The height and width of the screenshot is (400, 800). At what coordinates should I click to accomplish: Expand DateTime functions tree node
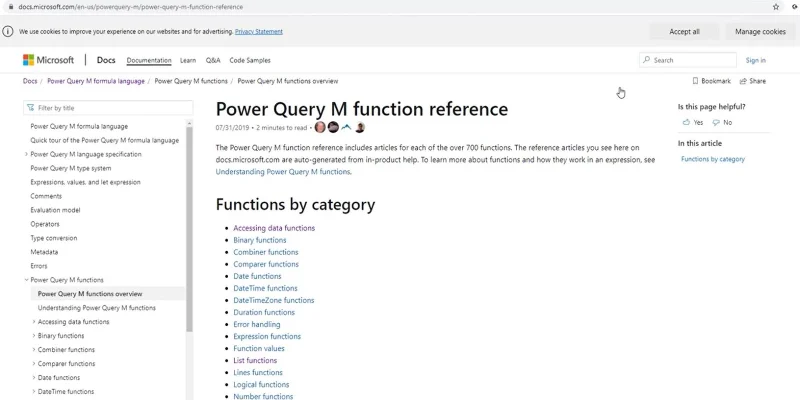[34, 391]
